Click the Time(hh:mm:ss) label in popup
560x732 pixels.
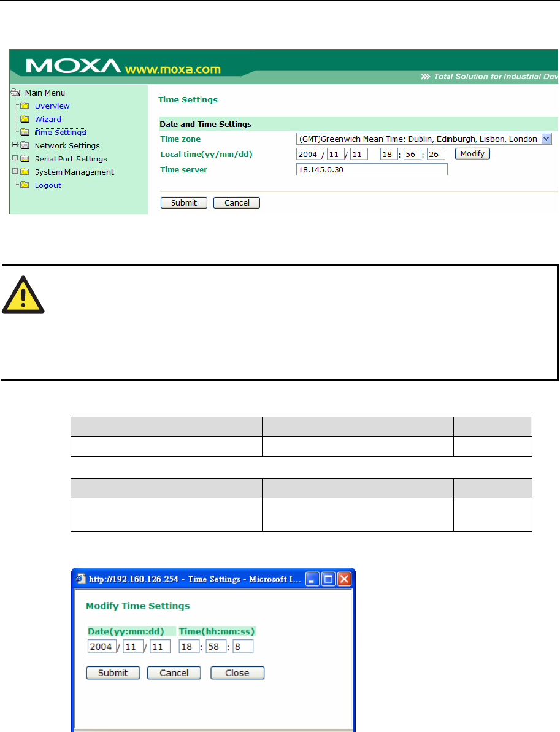tap(217, 631)
